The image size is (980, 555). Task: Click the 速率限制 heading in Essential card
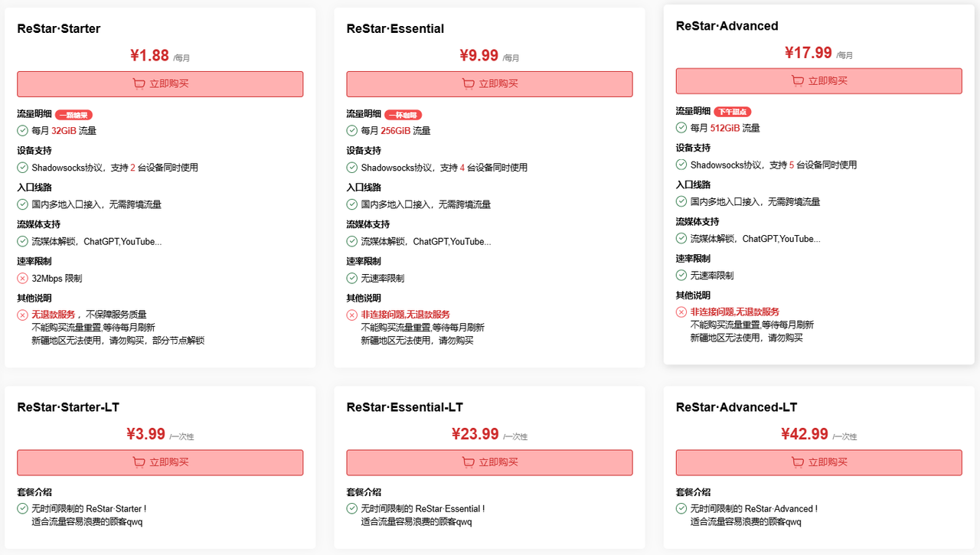tap(364, 262)
